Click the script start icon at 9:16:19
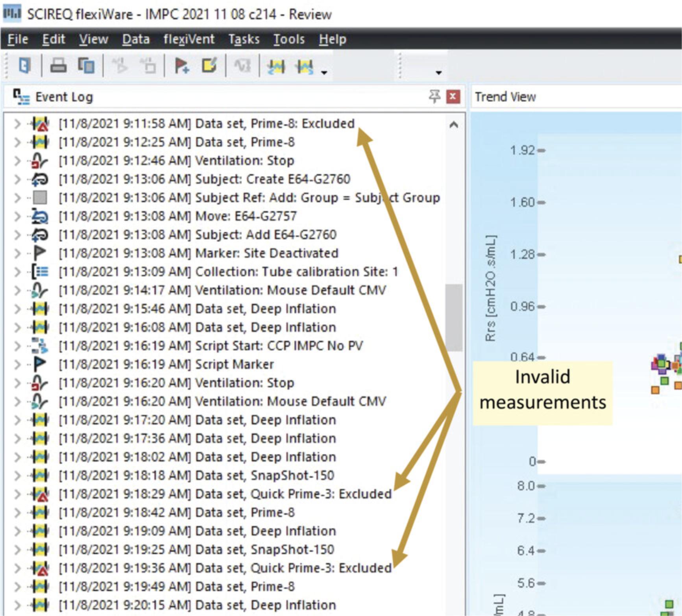The width and height of the screenshot is (682, 616). pyautogui.click(x=40, y=346)
